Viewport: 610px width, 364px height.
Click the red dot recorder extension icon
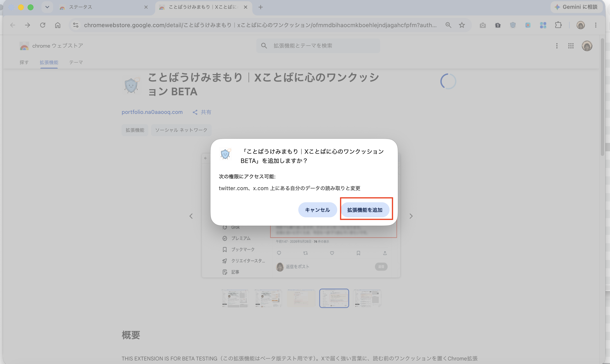(x=528, y=25)
